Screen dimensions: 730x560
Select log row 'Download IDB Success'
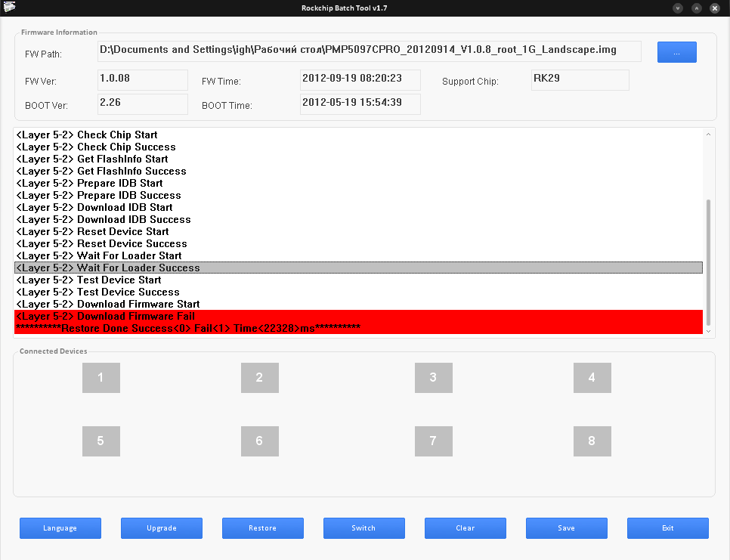(x=358, y=219)
